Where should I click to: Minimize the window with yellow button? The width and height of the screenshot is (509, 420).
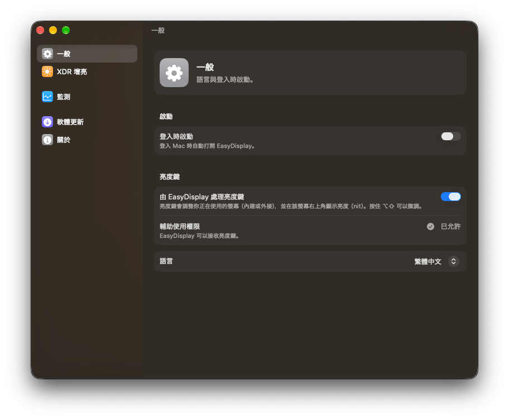pos(53,30)
